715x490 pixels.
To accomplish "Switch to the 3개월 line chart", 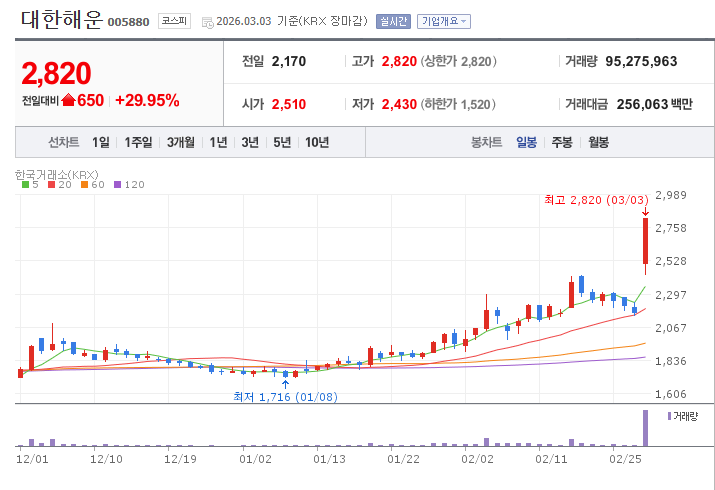I will click(x=181, y=142).
